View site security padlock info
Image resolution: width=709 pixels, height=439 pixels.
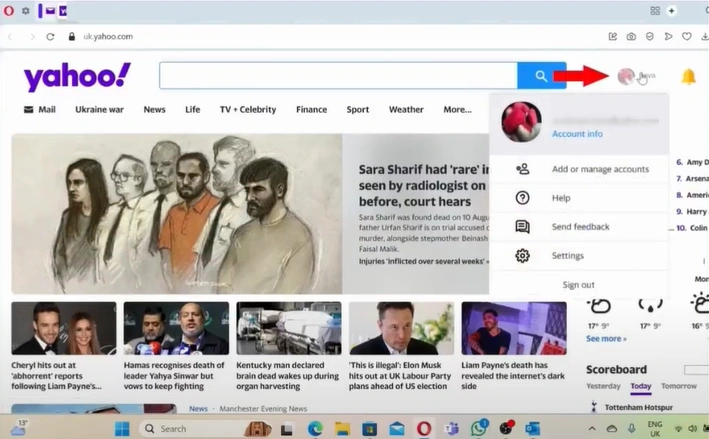pos(71,37)
